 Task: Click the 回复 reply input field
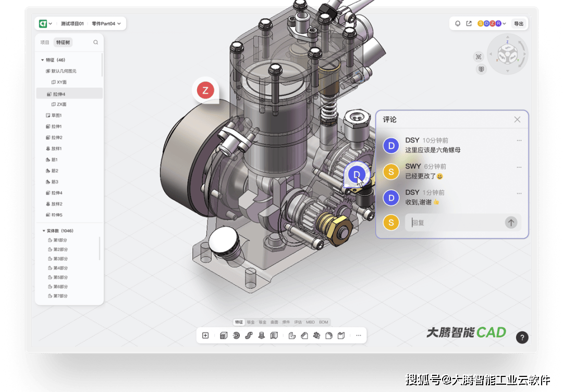click(x=454, y=223)
